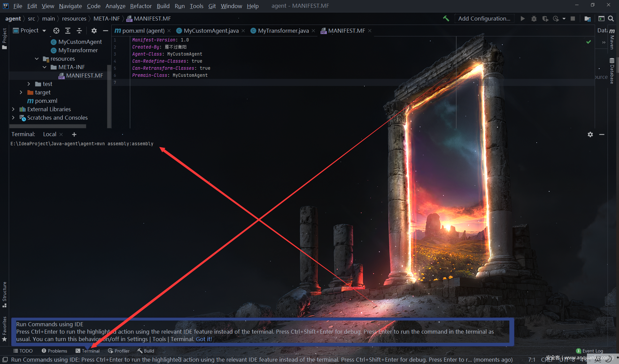Collapse the resources folder

[x=37, y=59]
